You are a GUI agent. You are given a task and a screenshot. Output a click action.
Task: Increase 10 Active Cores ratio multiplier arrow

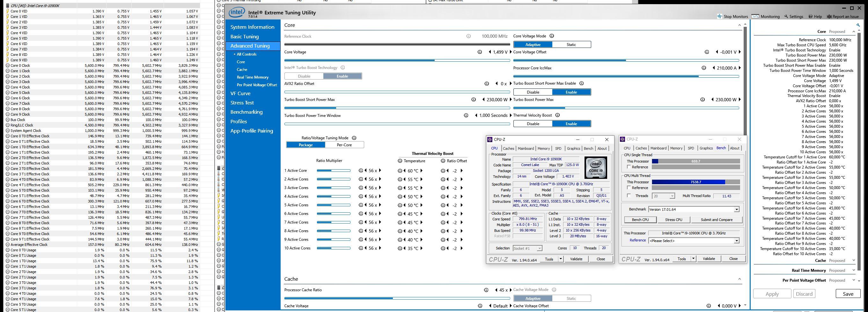click(380, 248)
